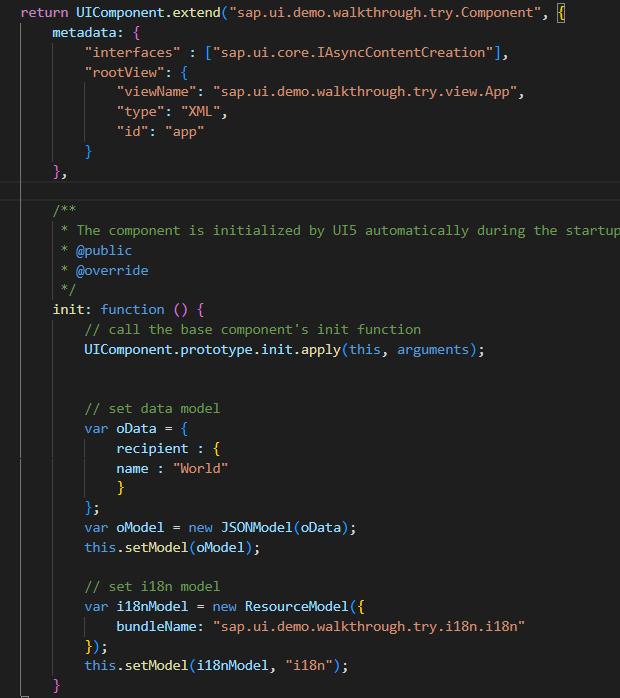Click the 'oData' variable declaration

pyautogui.click(x=136, y=429)
